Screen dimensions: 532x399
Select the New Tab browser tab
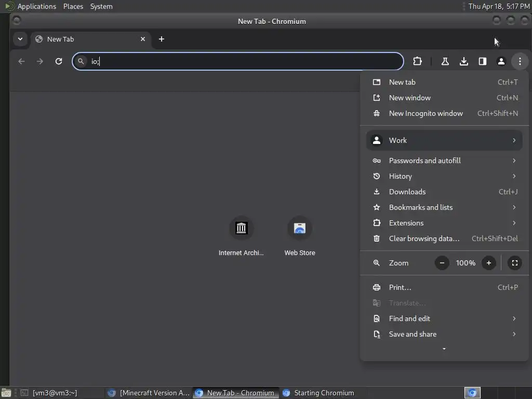tap(91, 39)
